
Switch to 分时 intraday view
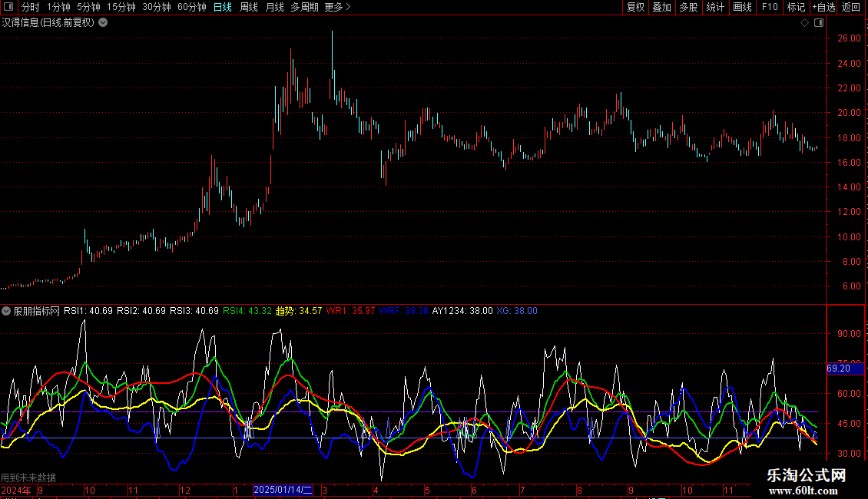[x=31, y=7]
